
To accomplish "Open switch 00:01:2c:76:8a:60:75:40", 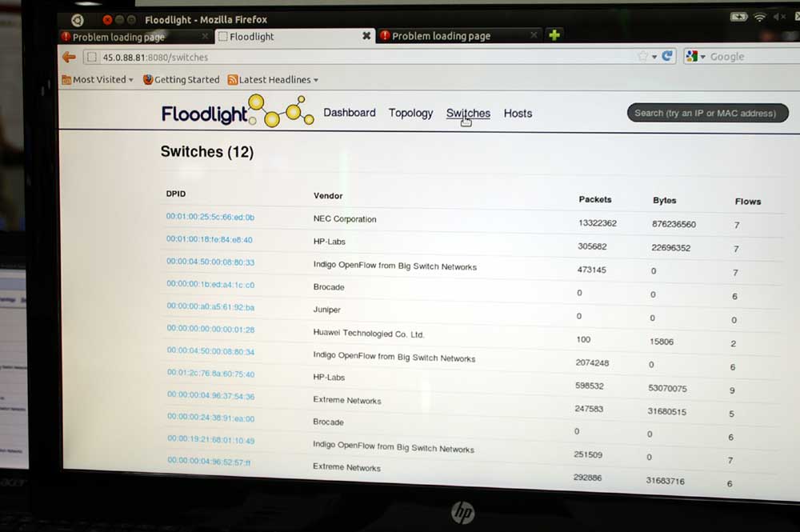I will point(210,374).
